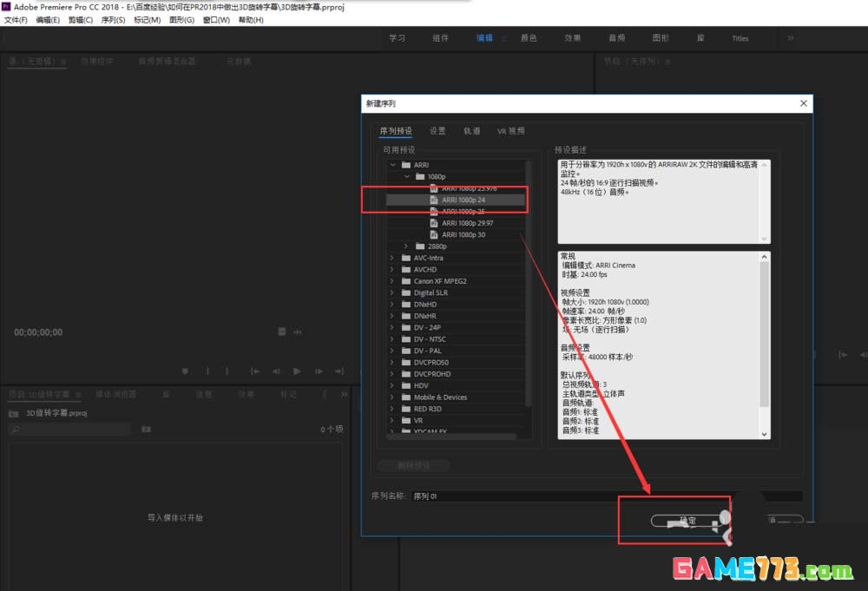This screenshot has width=868, height=591.
Task: Click the 删除预设 button
Action: 413,465
